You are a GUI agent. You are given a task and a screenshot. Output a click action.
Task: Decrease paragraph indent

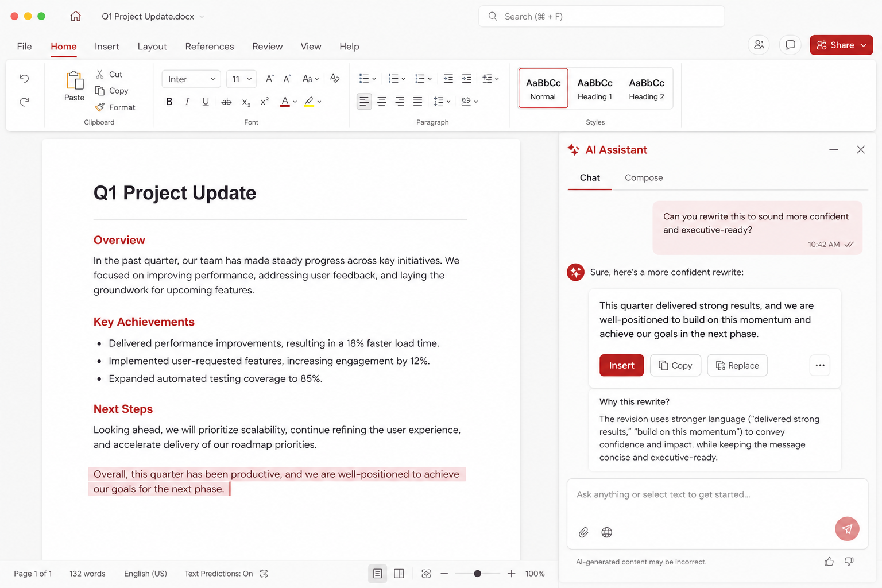point(448,79)
